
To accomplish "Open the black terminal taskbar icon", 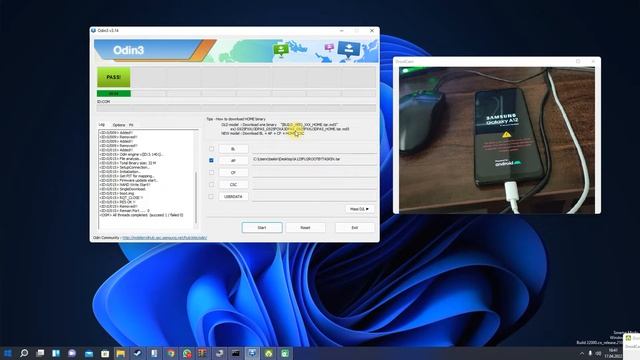I will tap(236, 353).
